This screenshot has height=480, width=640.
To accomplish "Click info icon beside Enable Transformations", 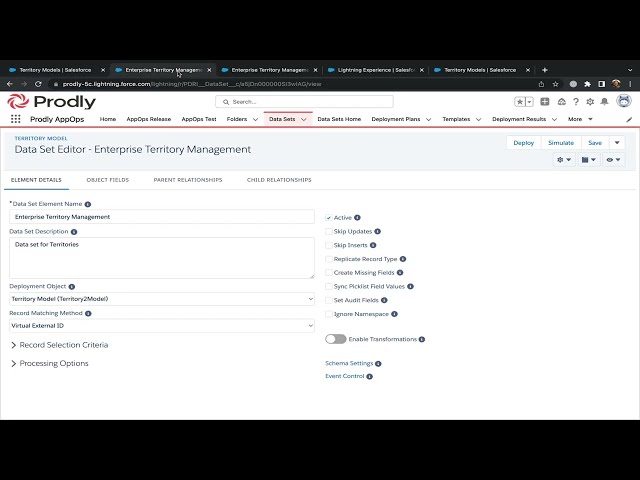I will point(422,339).
